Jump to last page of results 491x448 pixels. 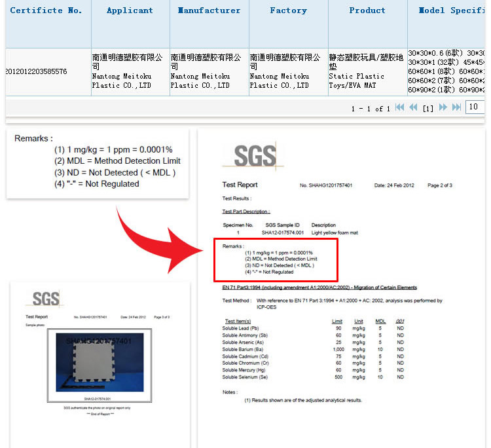pos(456,107)
